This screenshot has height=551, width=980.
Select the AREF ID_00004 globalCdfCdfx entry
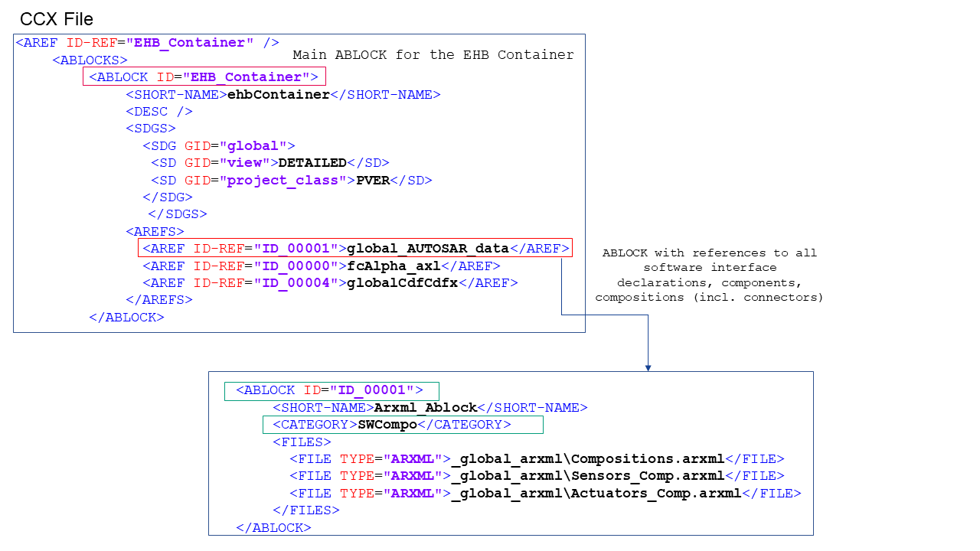[329, 282]
